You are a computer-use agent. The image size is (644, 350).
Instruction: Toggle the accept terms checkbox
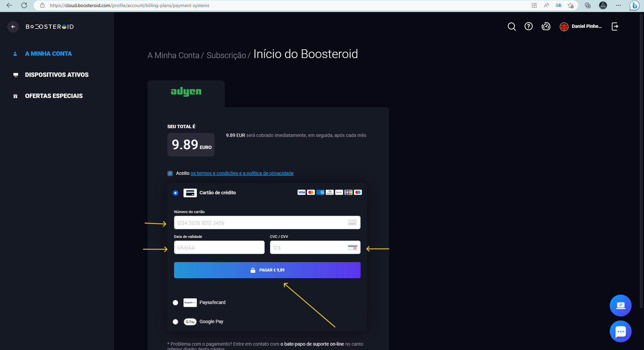(x=170, y=173)
